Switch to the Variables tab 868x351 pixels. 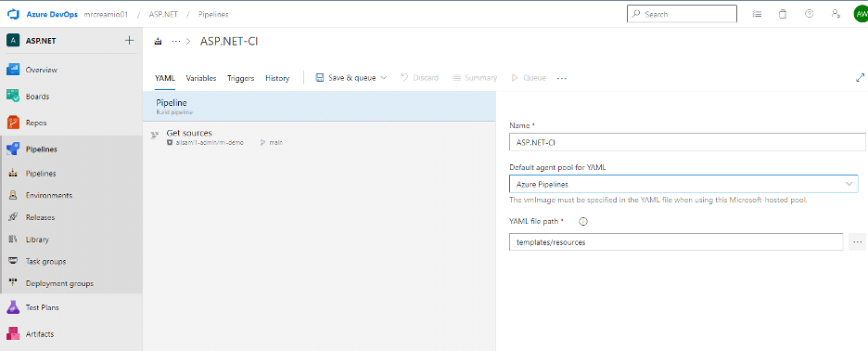(201, 78)
